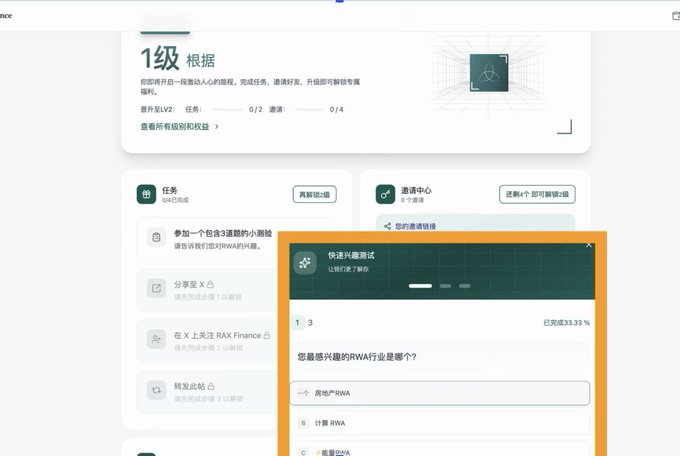680x456 pixels.
Task: Click the 再解锁2级 button
Action: 314,194
